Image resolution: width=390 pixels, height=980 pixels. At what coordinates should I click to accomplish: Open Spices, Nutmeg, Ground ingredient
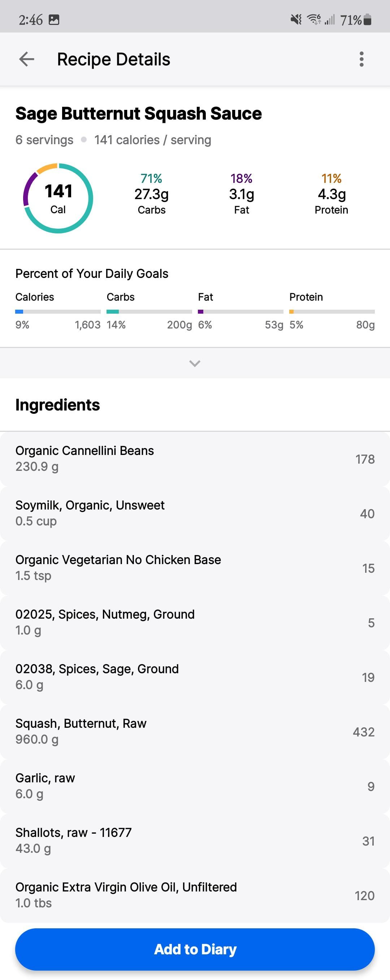coord(195,622)
